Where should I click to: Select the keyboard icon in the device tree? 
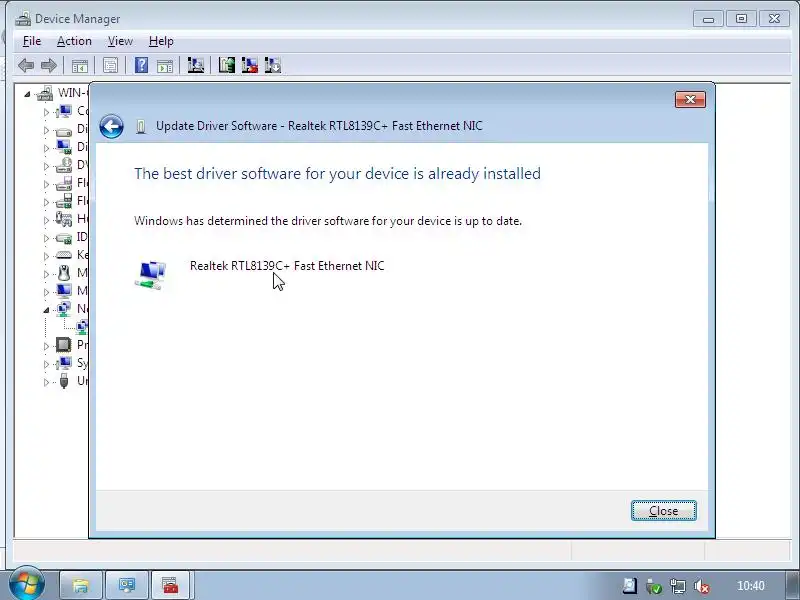click(64, 255)
